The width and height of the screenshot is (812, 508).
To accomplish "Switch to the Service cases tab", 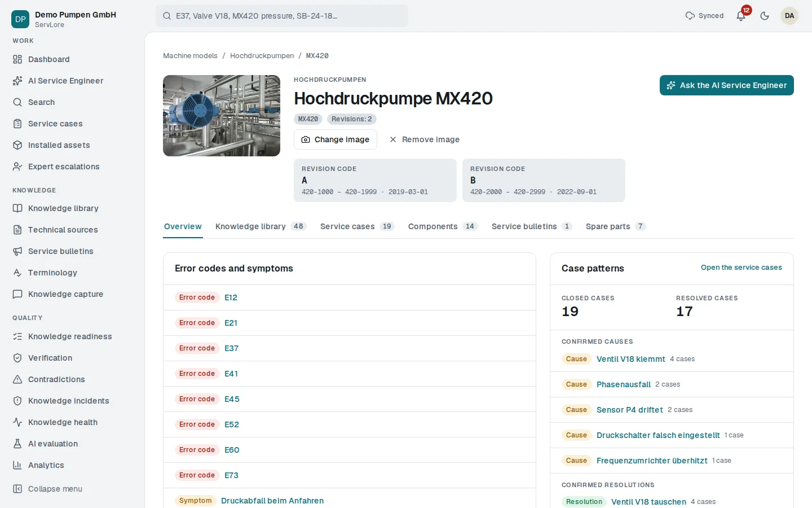I will click(x=357, y=226).
